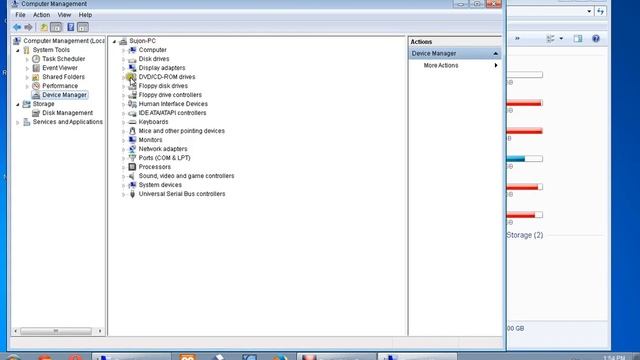
Task: Click the Network adapters icon
Action: tap(132, 149)
